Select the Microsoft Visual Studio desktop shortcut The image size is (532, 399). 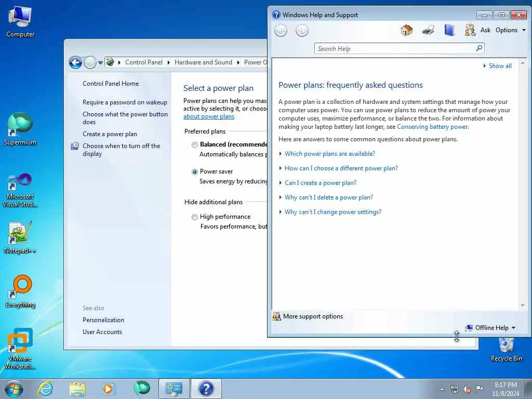pyautogui.click(x=20, y=190)
